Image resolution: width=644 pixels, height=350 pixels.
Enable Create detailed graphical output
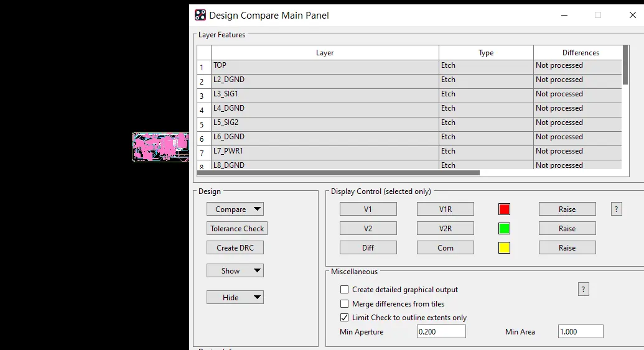pyautogui.click(x=344, y=289)
